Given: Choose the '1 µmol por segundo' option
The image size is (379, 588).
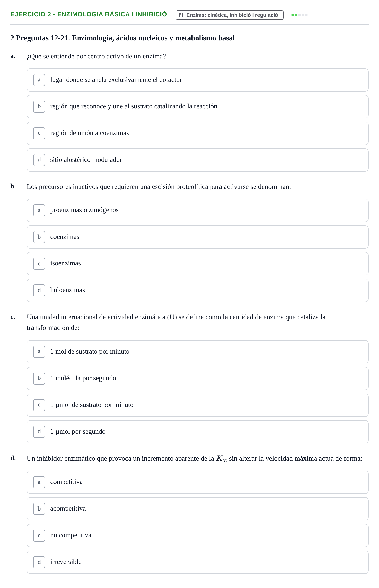Looking at the screenshot, I should (197, 432).
